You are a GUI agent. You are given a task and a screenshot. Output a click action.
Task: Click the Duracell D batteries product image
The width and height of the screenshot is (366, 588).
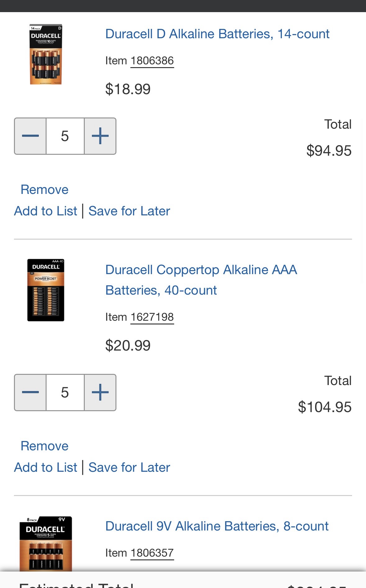pyautogui.click(x=46, y=54)
